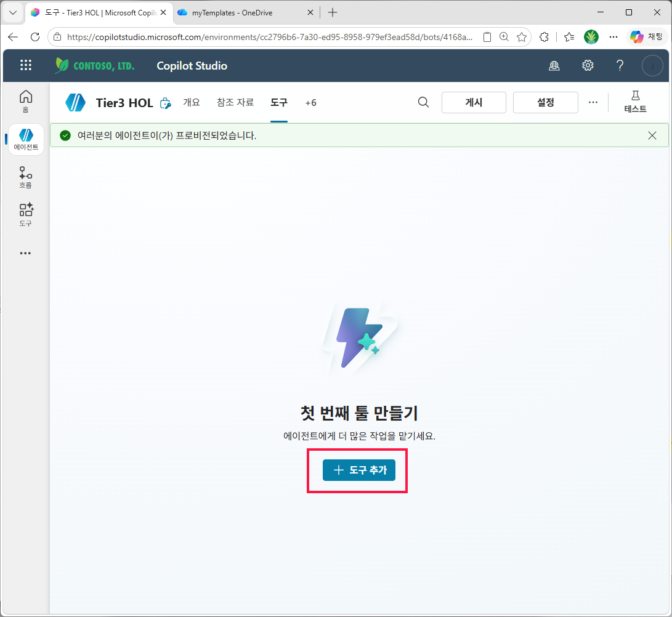Screen dimensions: 672x617
Task: Open Copilot chat (채팅) button
Action: [x=647, y=37]
